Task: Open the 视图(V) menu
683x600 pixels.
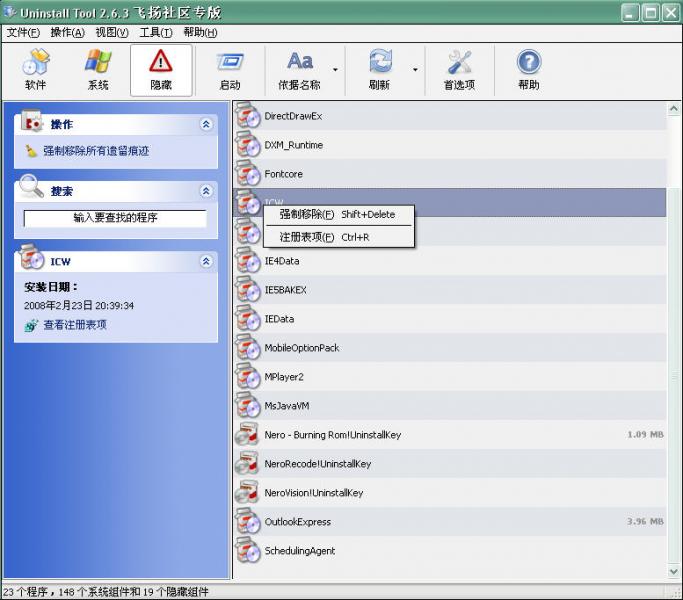Action: click(112, 33)
